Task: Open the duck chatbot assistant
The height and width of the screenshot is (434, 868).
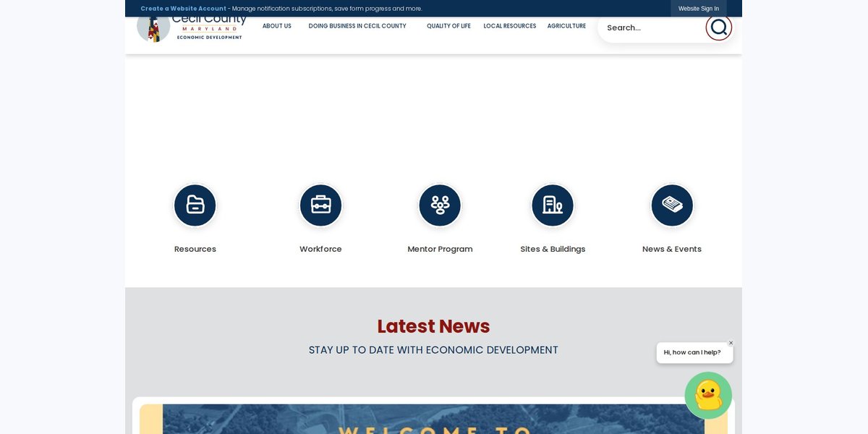Action: pyautogui.click(x=708, y=396)
